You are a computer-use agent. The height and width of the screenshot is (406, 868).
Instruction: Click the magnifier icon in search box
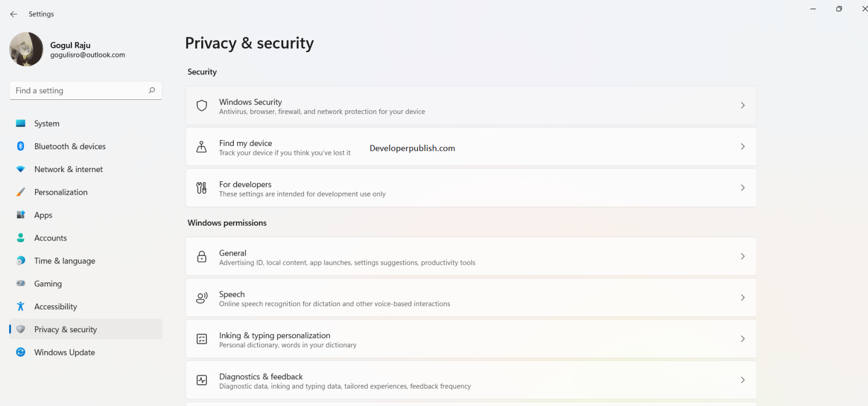[x=152, y=91]
